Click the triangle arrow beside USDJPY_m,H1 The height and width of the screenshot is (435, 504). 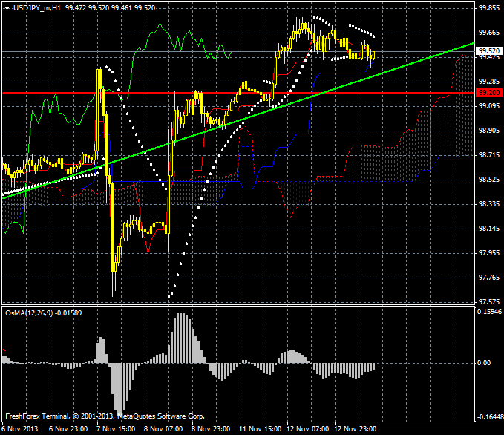(x=6, y=7)
